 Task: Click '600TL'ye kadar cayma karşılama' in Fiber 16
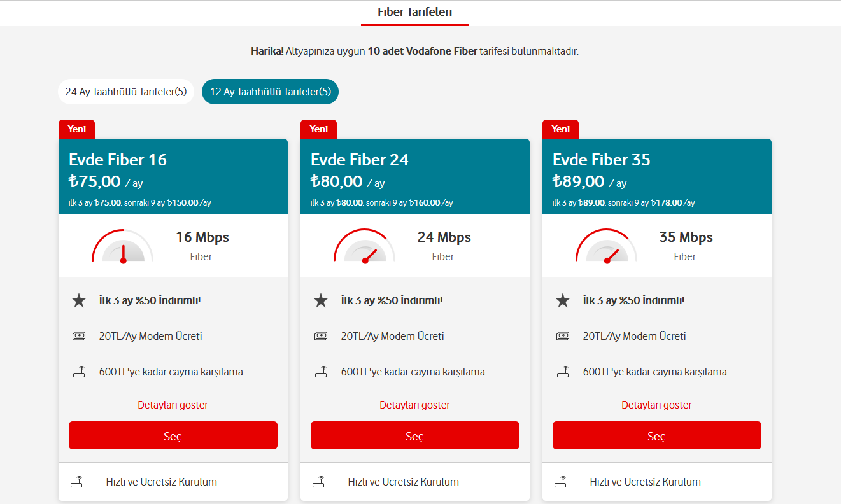point(171,372)
